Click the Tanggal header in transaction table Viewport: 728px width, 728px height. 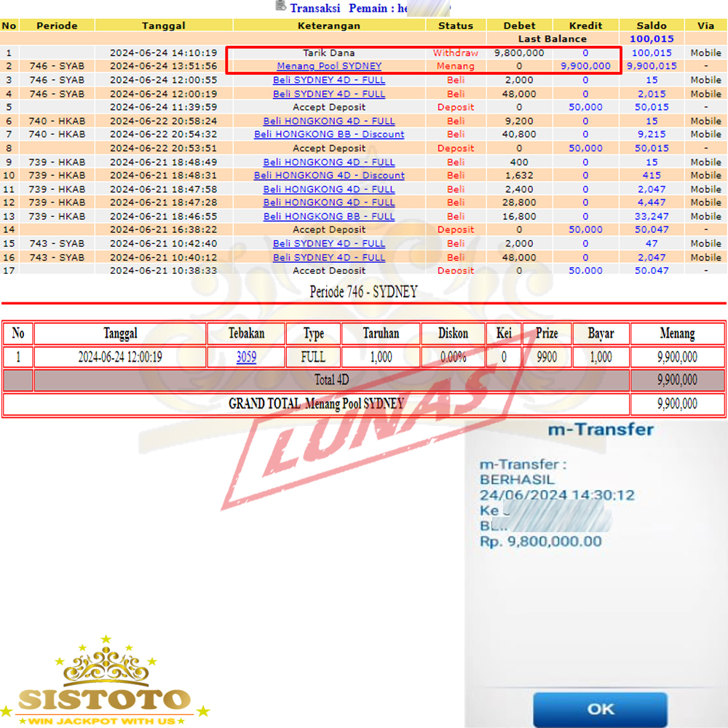tap(164, 25)
